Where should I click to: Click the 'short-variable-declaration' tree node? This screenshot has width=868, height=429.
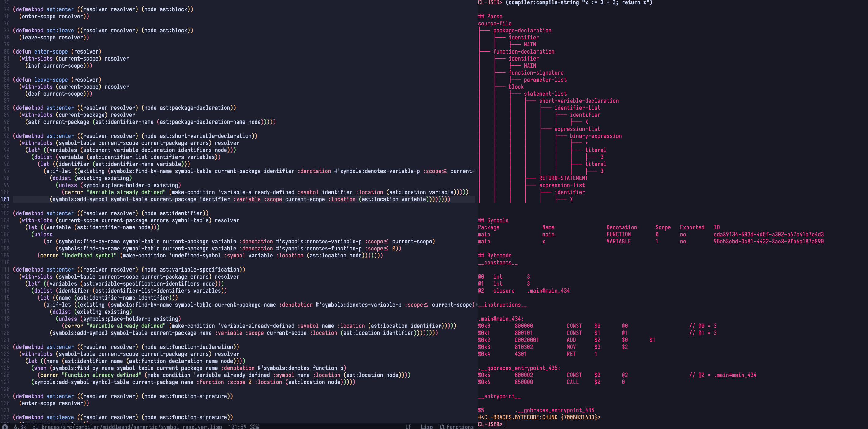[578, 101]
